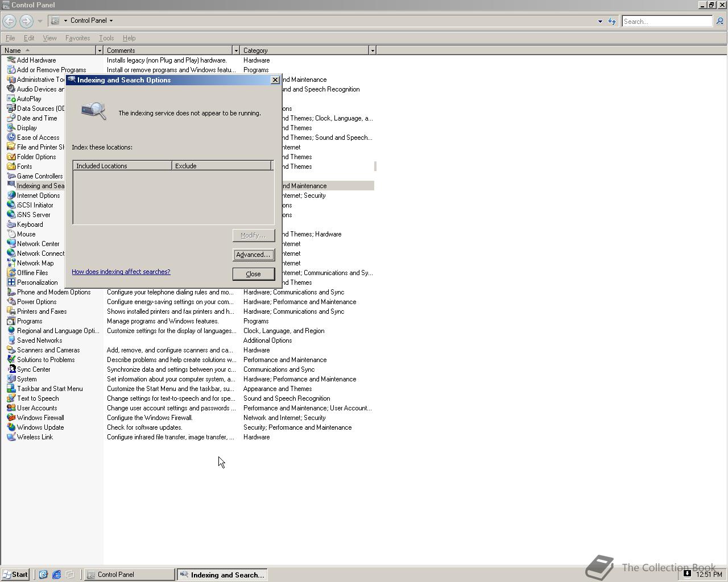Screen dimensions: 728x582
Task: Open the View menu
Action: pyautogui.click(x=49, y=38)
